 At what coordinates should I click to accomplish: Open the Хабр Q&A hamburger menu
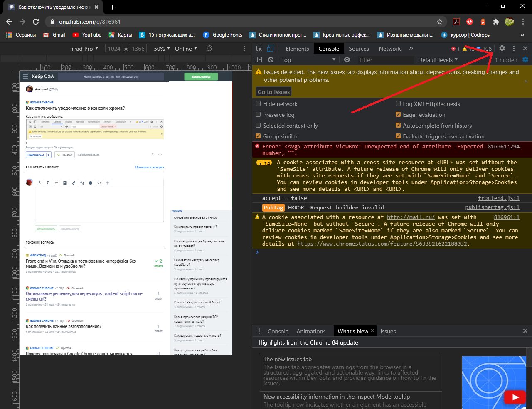click(25, 76)
